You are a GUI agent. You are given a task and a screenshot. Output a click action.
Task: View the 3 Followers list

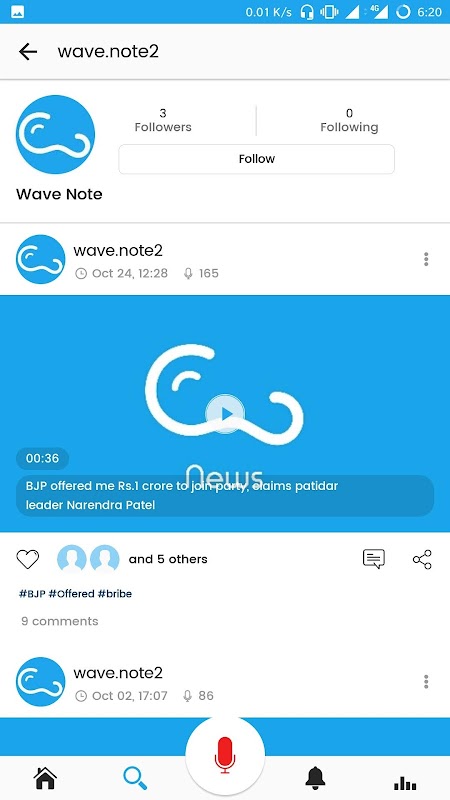point(163,120)
